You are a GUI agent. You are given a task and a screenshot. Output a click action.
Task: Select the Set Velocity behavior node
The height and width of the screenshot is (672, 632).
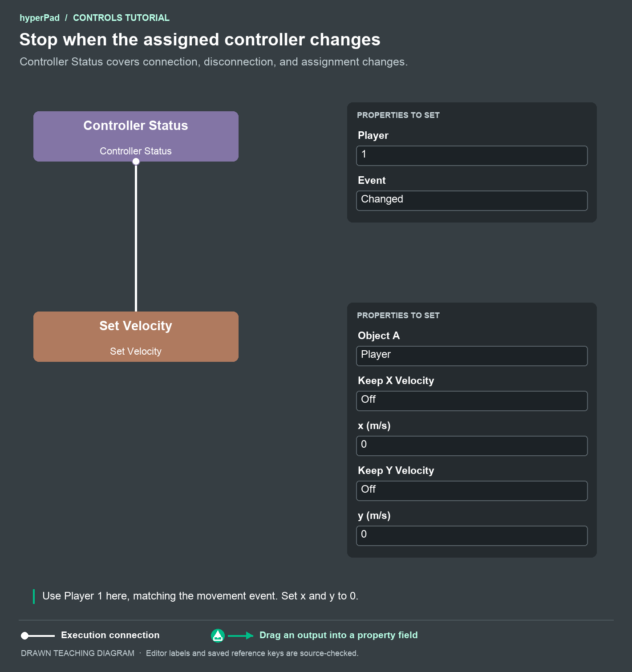tap(136, 336)
